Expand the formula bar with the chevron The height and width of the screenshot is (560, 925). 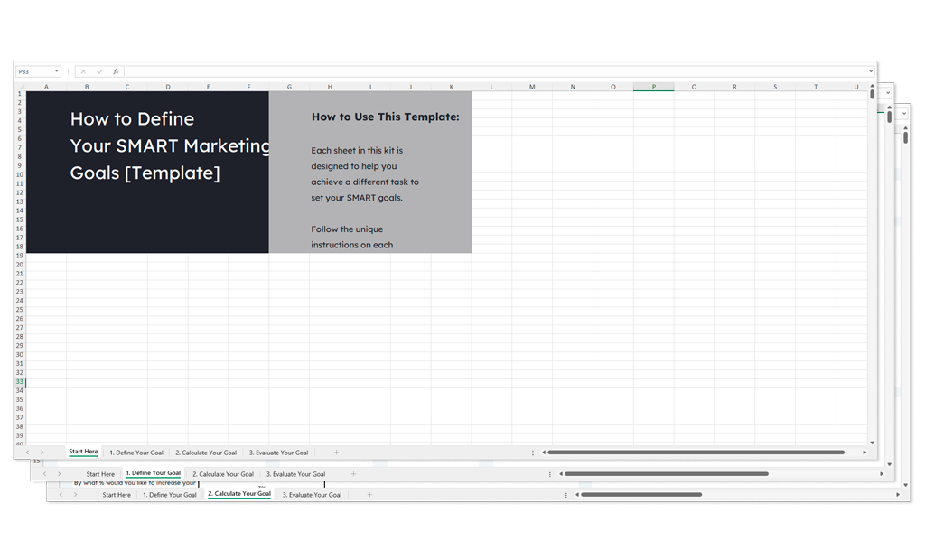click(871, 71)
